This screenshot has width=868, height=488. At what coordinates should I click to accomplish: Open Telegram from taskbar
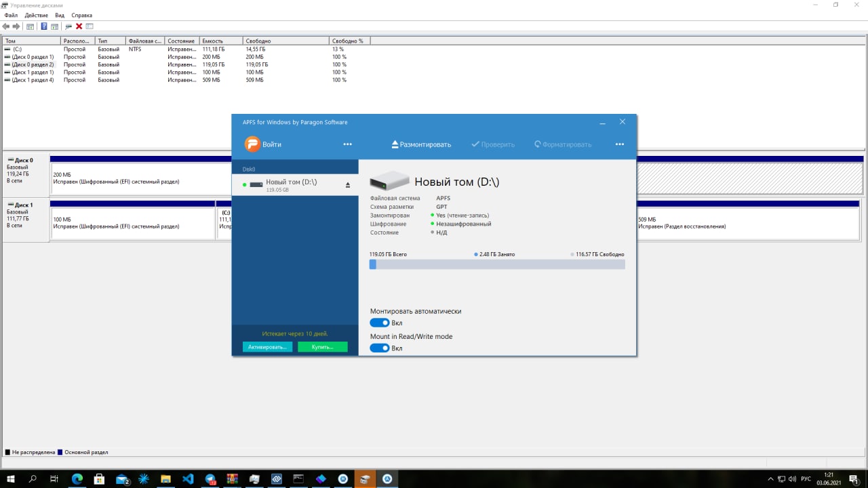click(210, 479)
